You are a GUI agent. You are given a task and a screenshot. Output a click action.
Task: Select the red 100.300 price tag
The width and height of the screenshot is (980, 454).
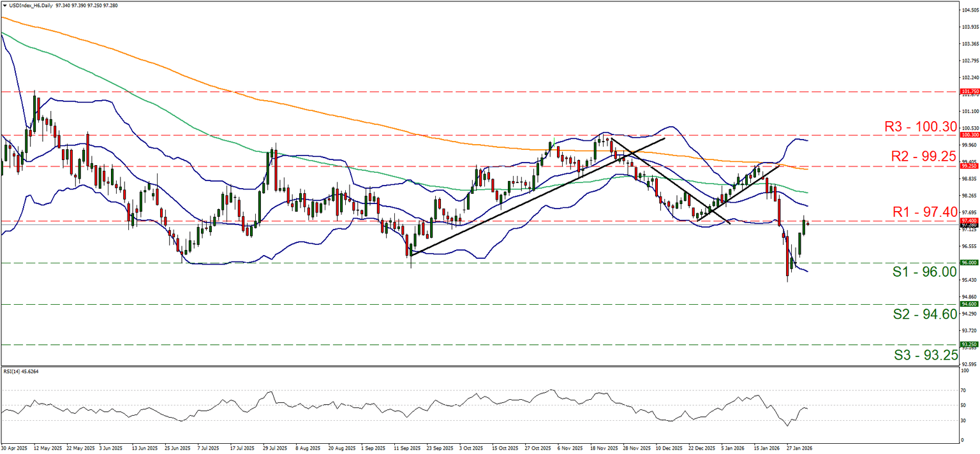[x=970, y=135]
